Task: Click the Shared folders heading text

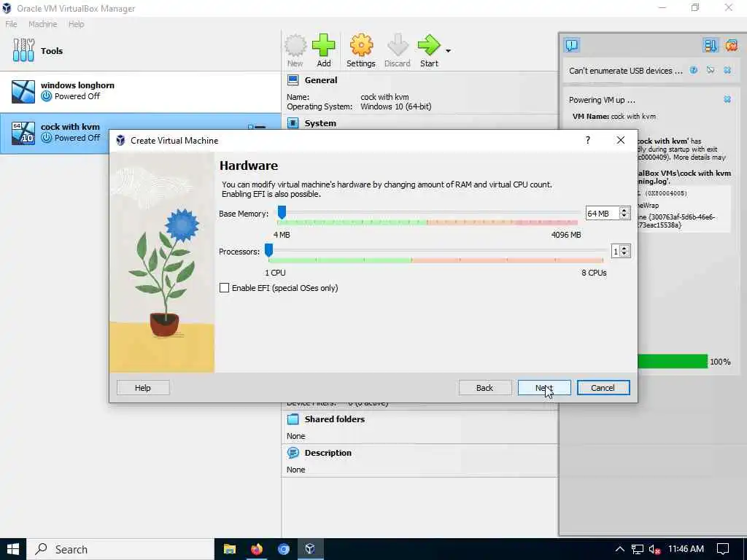Action: coord(334,419)
